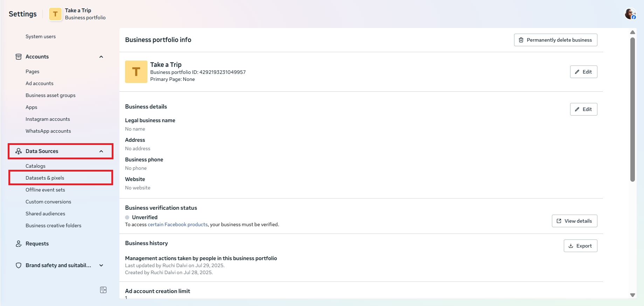Edit the Business details section
Image resolution: width=644 pixels, height=306 pixels.
(583, 109)
